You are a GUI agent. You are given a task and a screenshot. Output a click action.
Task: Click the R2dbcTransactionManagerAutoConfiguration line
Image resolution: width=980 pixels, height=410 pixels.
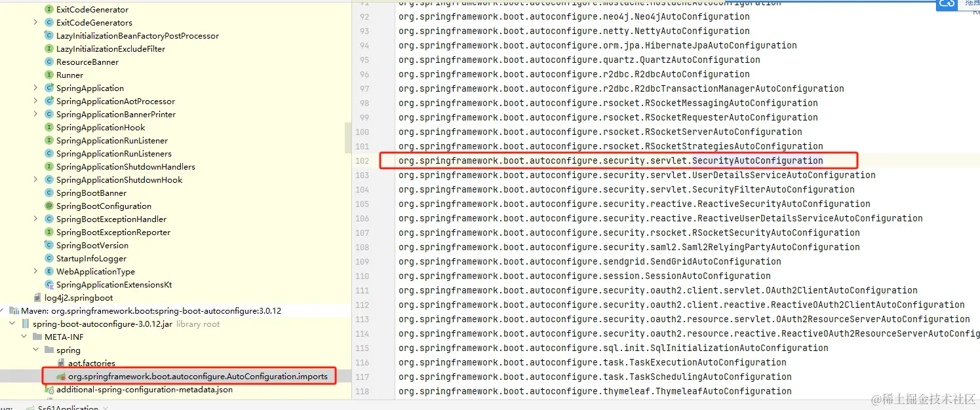pos(621,88)
